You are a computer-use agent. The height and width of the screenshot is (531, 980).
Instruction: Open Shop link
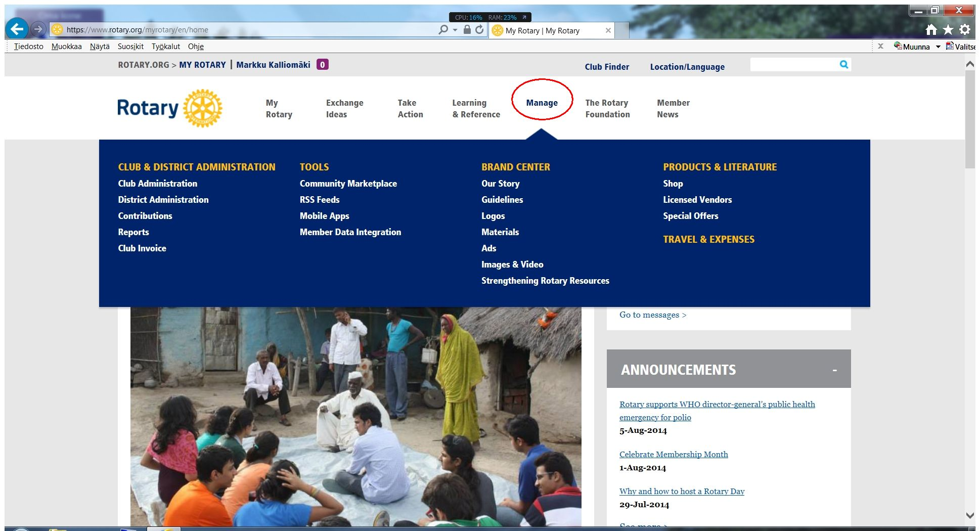point(673,184)
